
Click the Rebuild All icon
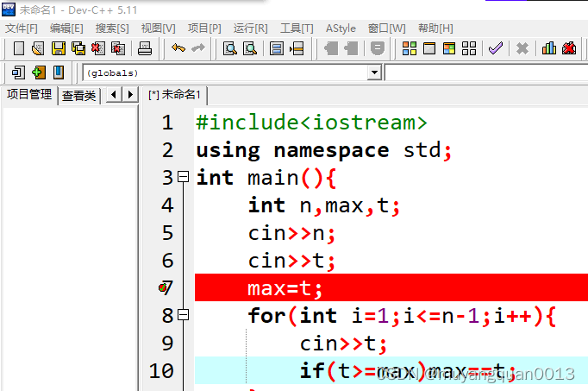coord(469,48)
